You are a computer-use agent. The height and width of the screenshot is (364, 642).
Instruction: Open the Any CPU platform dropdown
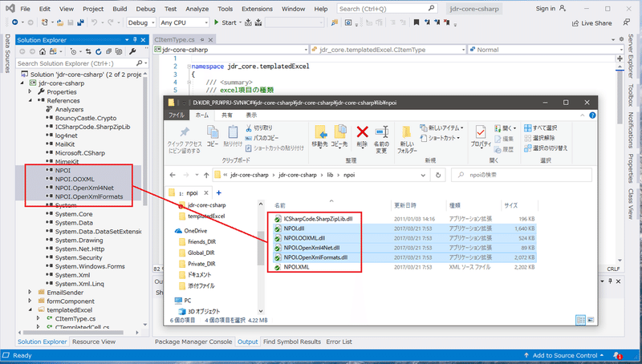click(x=185, y=23)
